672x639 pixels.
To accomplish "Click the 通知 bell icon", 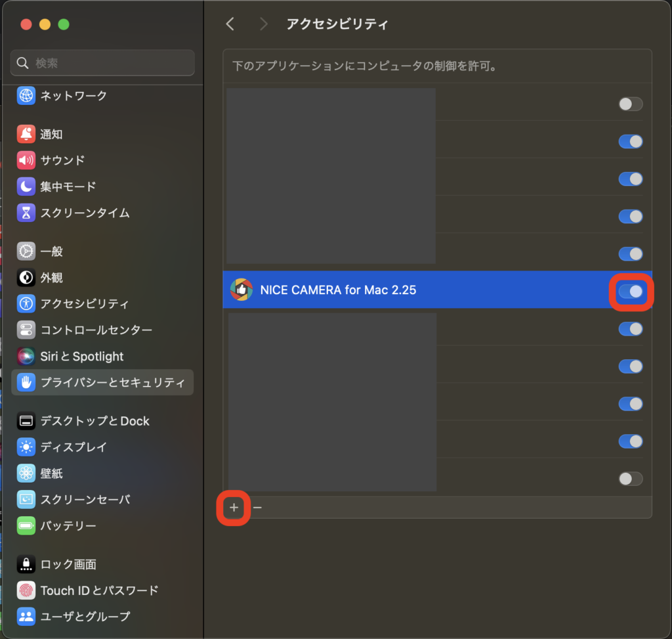I will (x=26, y=134).
